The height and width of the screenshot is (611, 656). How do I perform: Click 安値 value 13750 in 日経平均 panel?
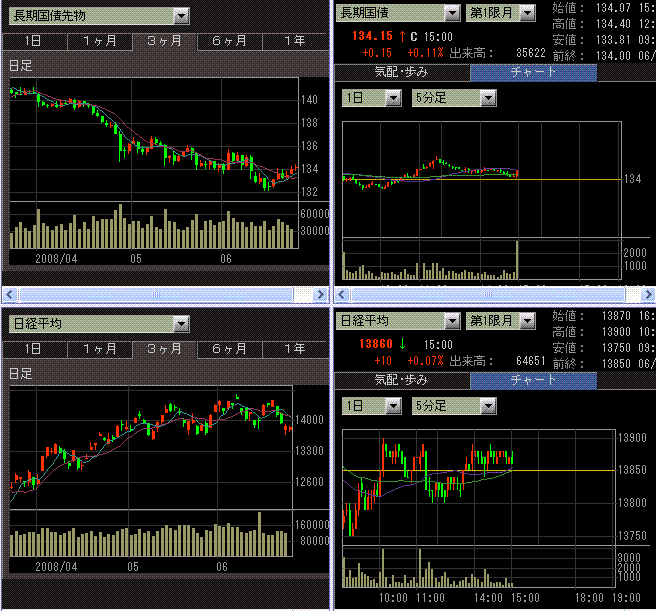[x=616, y=348]
